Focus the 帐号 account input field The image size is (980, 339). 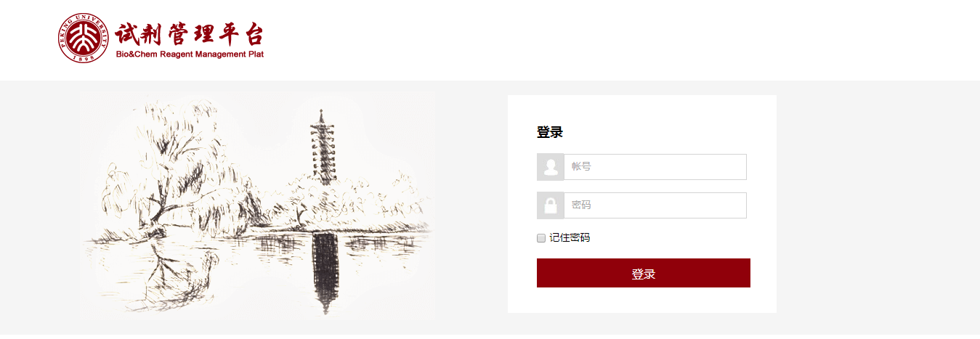click(655, 167)
